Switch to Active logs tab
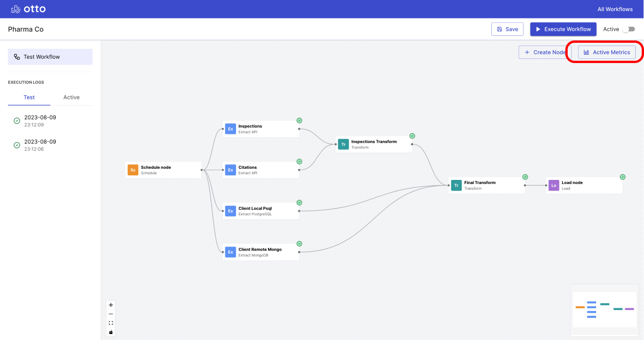Image resolution: width=644 pixels, height=340 pixels. [71, 98]
